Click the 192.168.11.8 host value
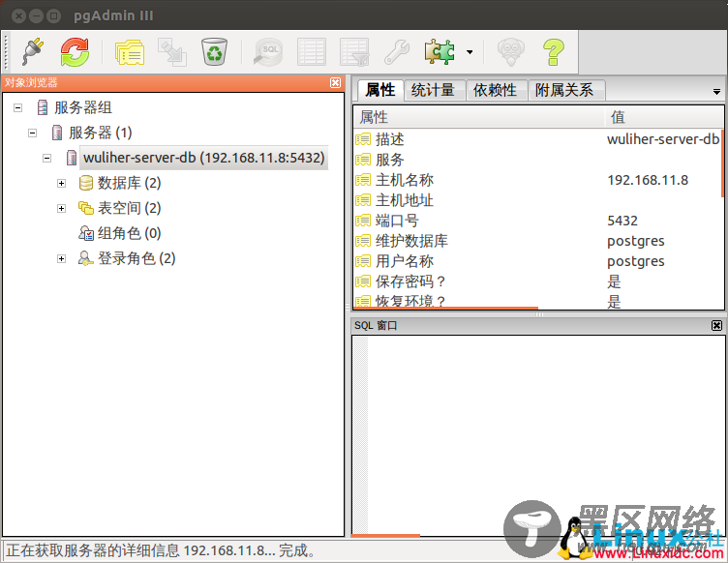Viewport: 728px width, 563px height. tap(648, 180)
